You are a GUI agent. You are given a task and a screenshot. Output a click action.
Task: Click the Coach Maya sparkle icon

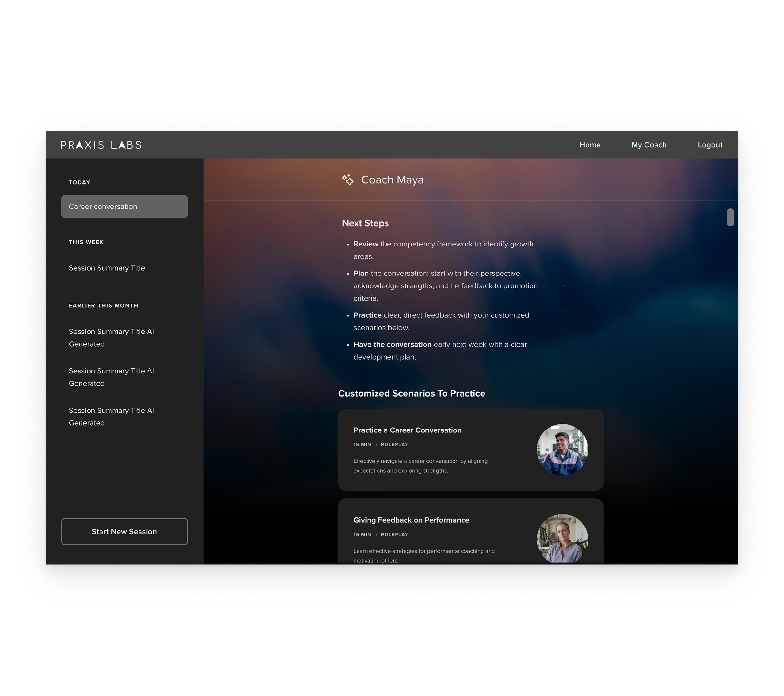point(348,179)
